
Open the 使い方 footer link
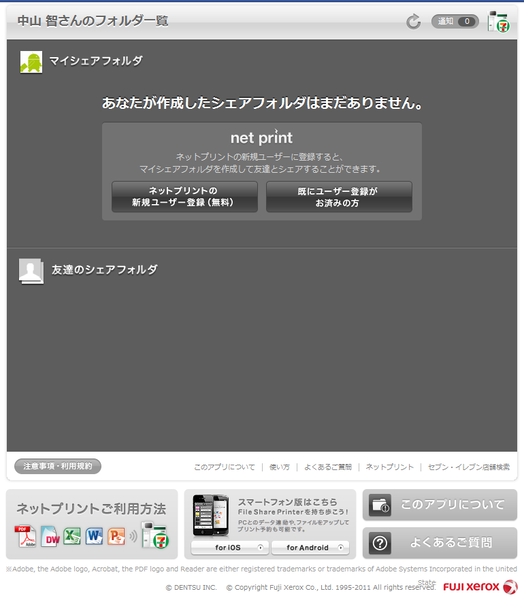tap(279, 467)
